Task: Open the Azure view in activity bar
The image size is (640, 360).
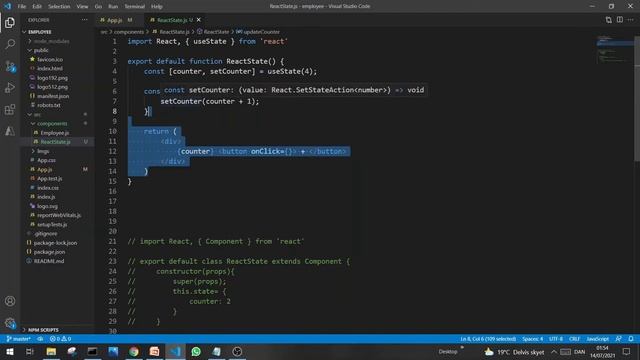Action: pos(10,131)
